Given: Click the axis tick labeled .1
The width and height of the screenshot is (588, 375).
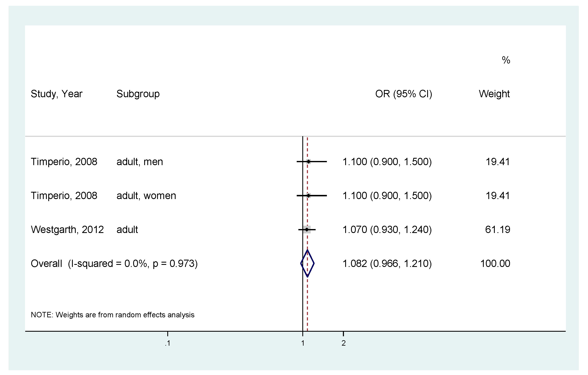Looking at the screenshot, I should point(167,343).
